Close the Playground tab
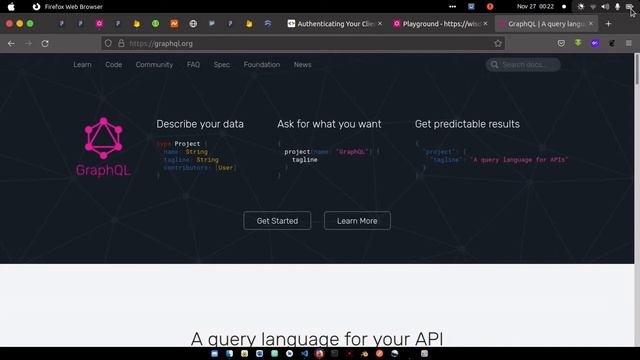The image size is (640, 360). 485,24
